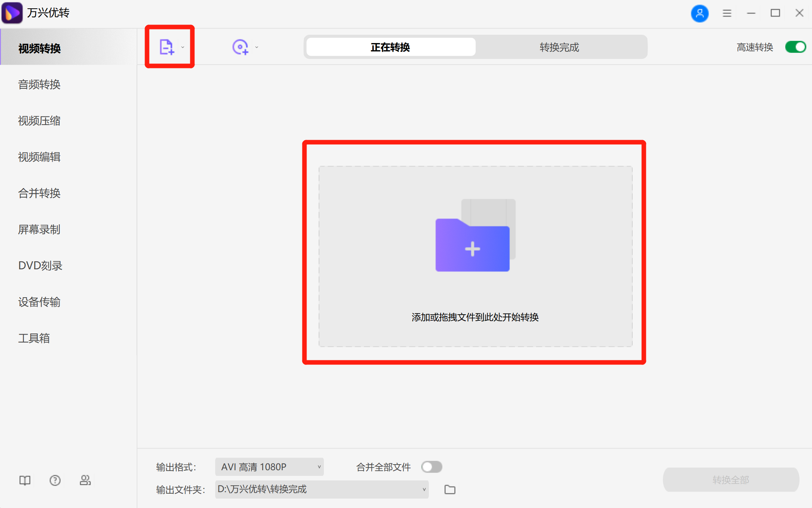The image size is (812, 508).
Task: Click the load DVD icon
Action: point(240,46)
